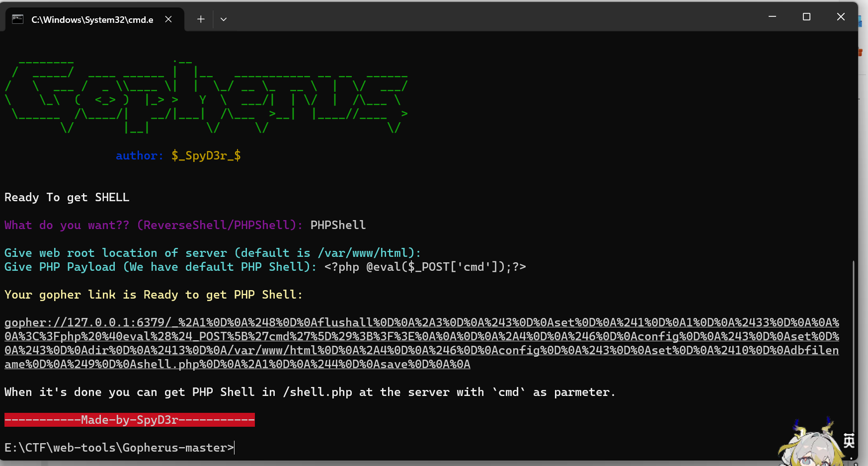Click 'Your gopher link is Ready' line
Image resolution: width=868 pixels, height=466 pixels.
click(154, 295)
